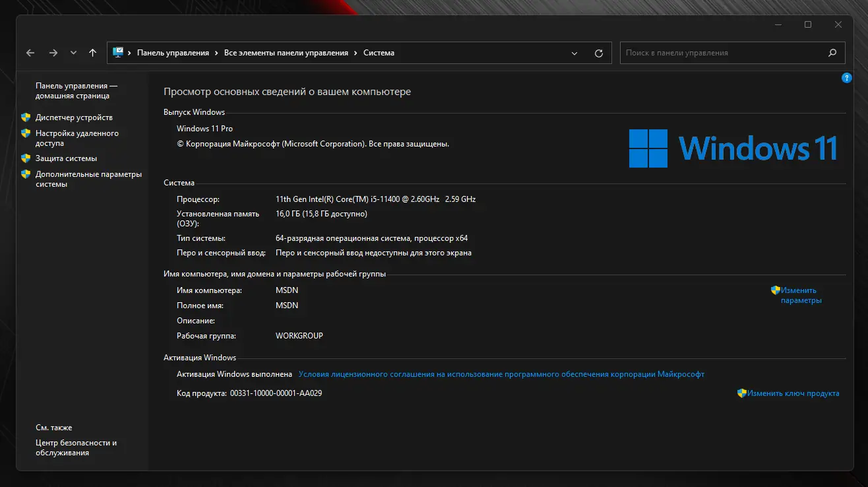Open the recent locations dropdown arrow
Viewport: 868px width, 487px height.
tap(73, 53)
